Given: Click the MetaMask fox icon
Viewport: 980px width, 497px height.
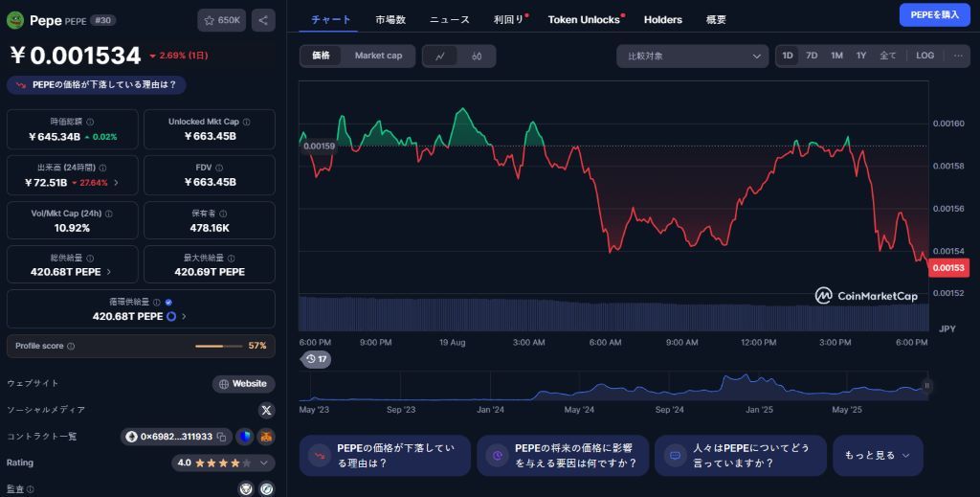Looking at the screenshot, I should tap(267, 437).
